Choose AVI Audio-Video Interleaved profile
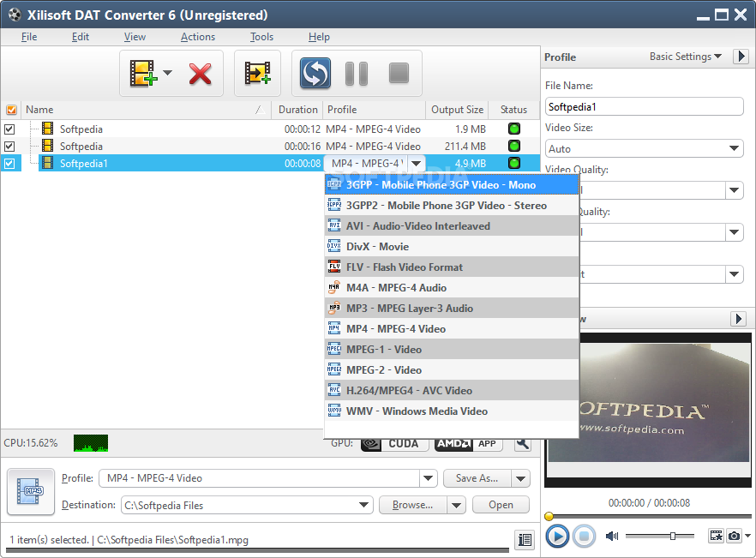Screen dimensions: 756x558 (x=452, y=225)
